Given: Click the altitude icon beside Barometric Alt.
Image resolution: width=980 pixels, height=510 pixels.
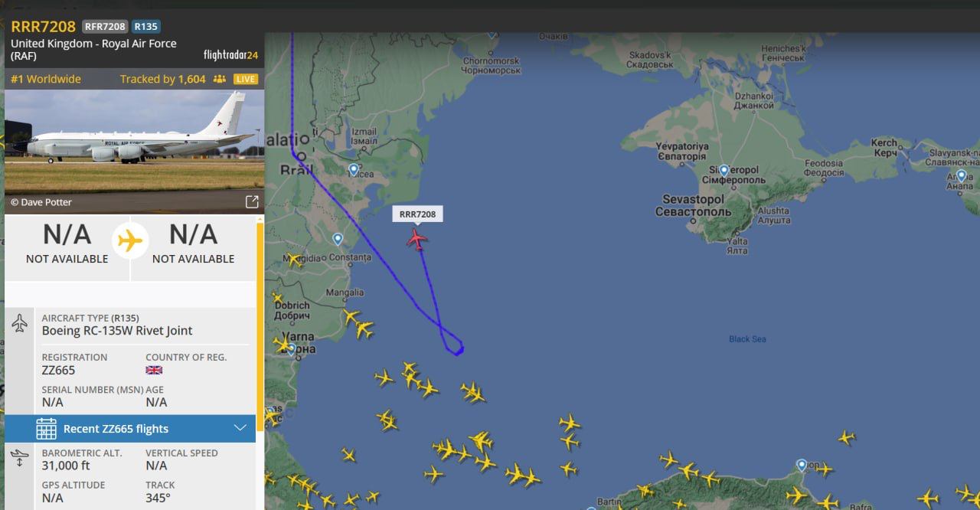Looking at the screenshot, I should tap(20, 458).
